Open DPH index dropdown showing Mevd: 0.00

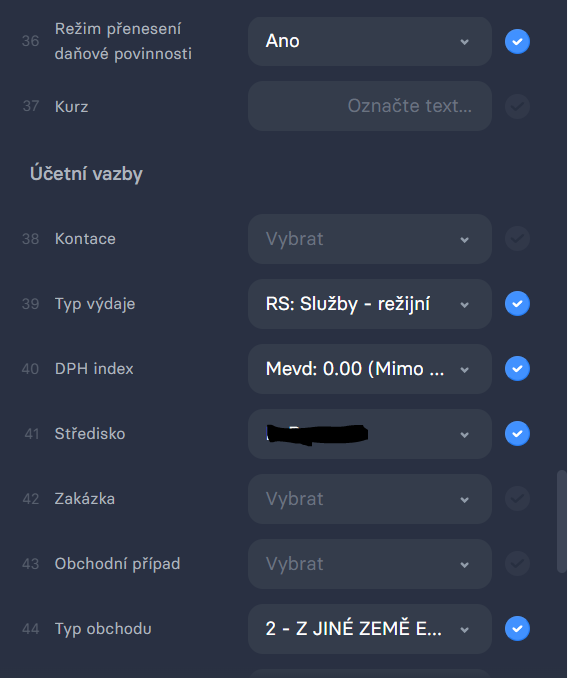370,369
